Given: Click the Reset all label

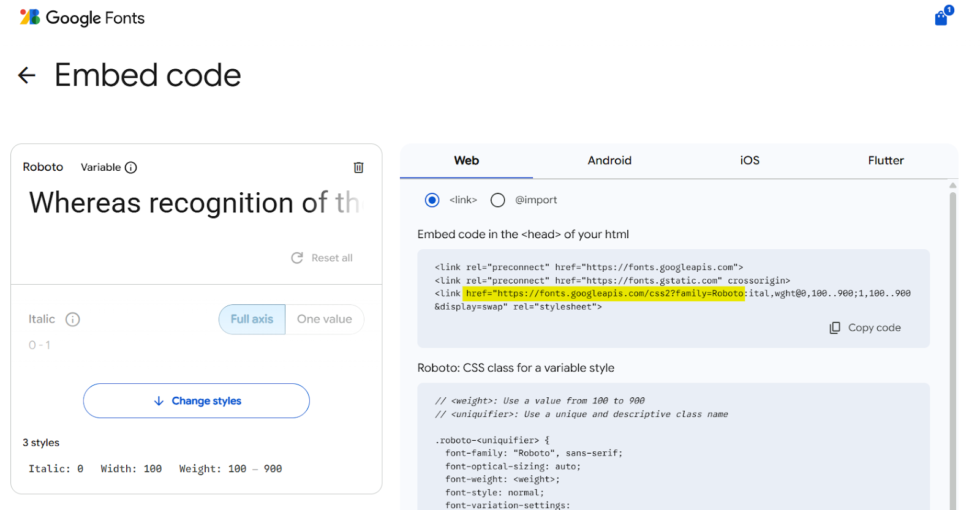Looking at the screenshot, I should [x=332, y=258].
